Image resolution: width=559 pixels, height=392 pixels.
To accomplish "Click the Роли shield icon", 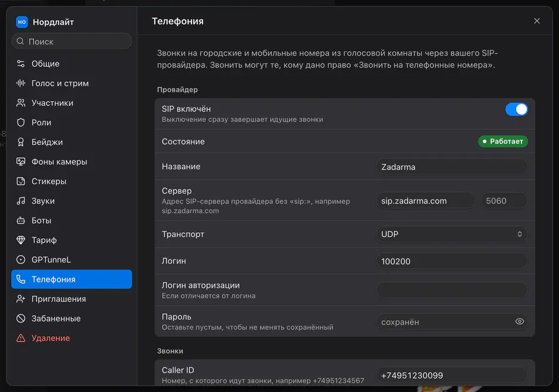I will pos(21,122).
